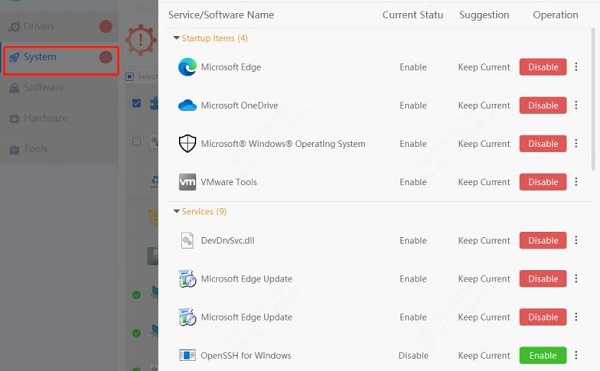Screen dimensions: 600x371
Task: Disable Microsoft OneDrive startup item
Action: click(x=543, y=105)
